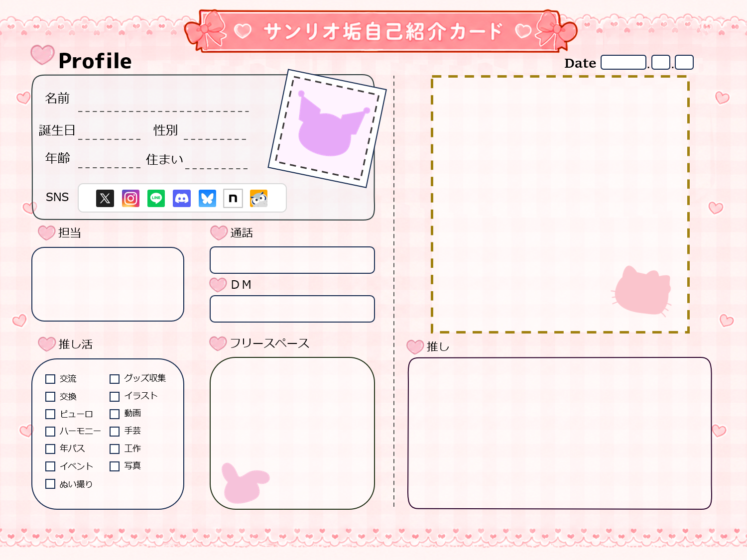747x560 pixels.
Task: Check the 交換 checkbox
Action: [x=50, y=397]
